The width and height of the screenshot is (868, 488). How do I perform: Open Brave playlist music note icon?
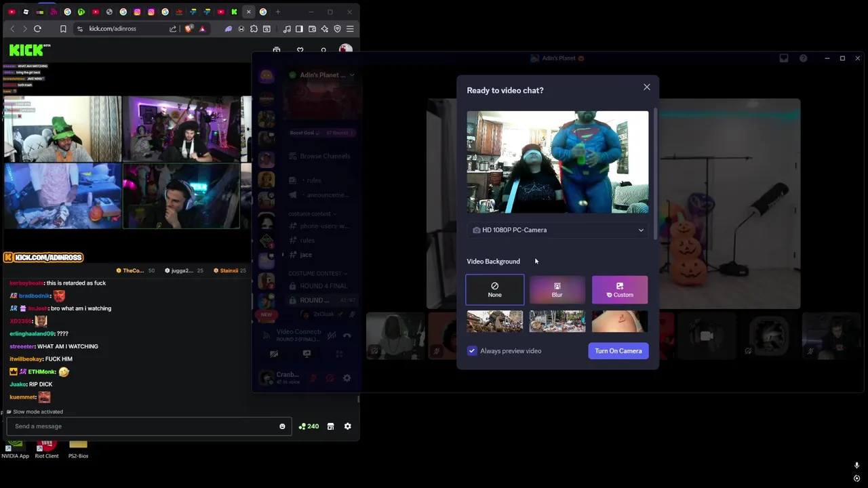[x=287, y=28]
